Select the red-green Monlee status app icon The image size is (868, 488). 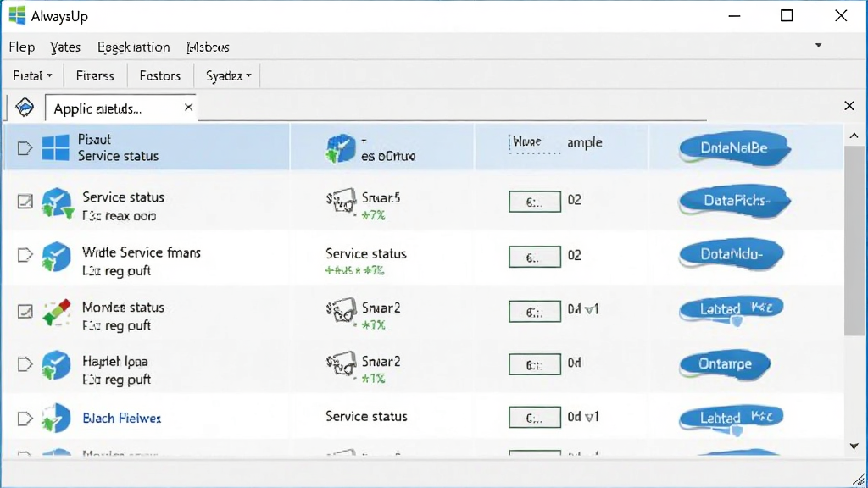(57, 313)
